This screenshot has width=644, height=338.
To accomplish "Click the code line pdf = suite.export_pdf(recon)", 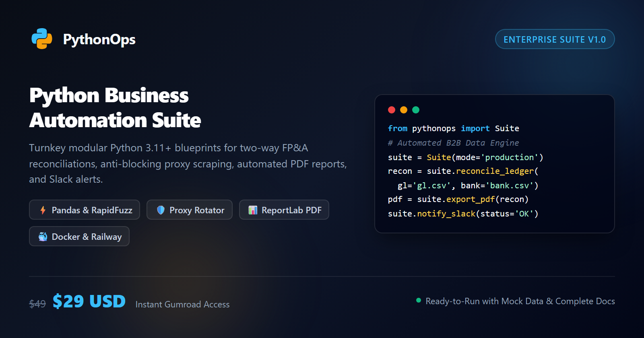I will pyautogui.click(x=458, y=199).
